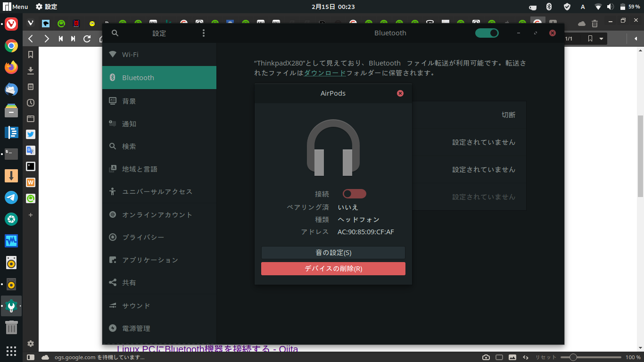Click the browser Rewind button
Image resolution: width=644 pixels, height=362 pixels.
(61, 39)
